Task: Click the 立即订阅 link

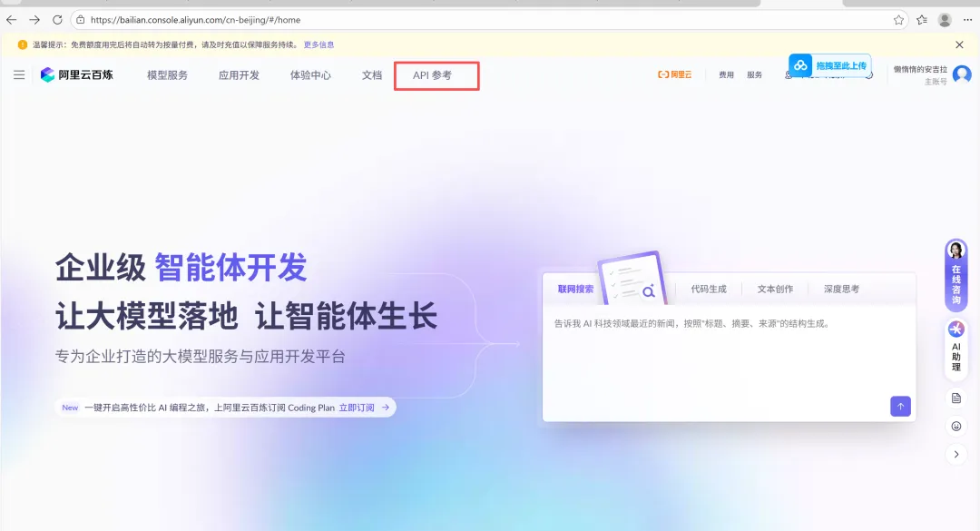Action: tap(357, 408)
